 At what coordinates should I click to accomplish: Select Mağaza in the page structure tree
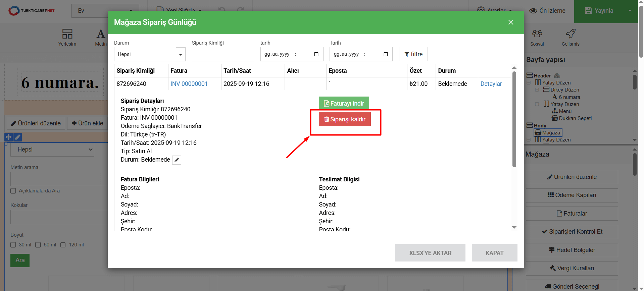551,133
